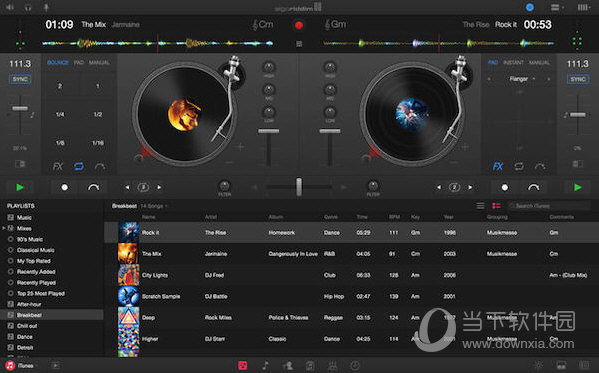Increase loop length on right deck

470,187
